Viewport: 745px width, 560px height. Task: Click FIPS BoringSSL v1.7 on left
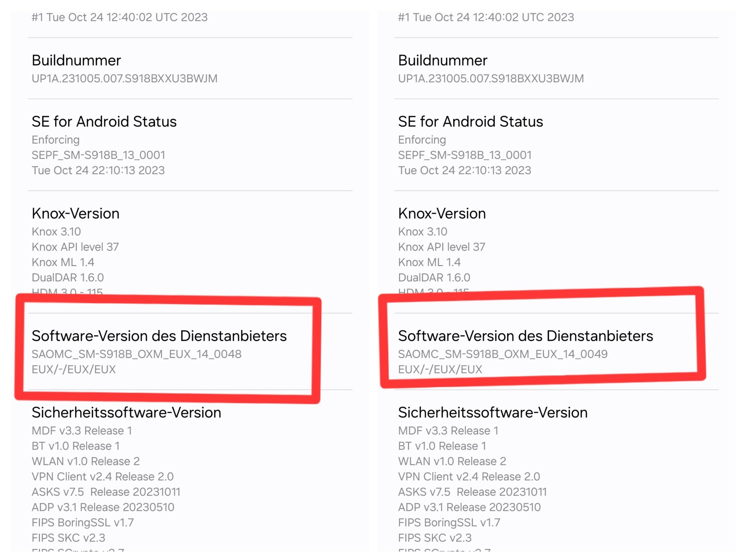pyautogui.click(x=83, y=522)
